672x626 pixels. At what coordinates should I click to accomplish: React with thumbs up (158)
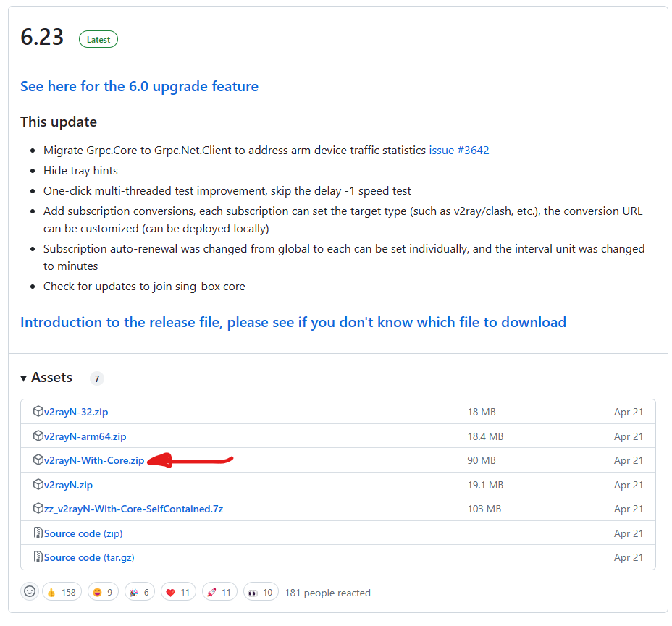point(62,592)
